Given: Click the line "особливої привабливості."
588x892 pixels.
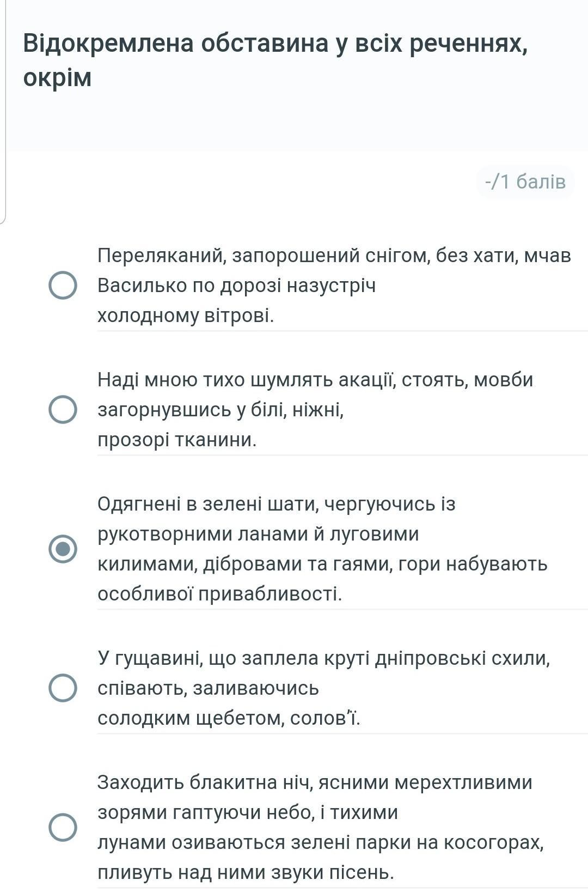Looking at the screenshot, I should 219,593.
